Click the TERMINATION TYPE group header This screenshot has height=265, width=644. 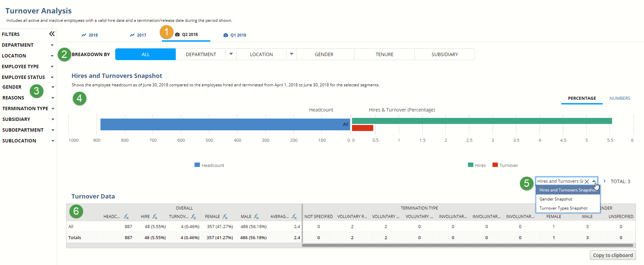[419, 208]
